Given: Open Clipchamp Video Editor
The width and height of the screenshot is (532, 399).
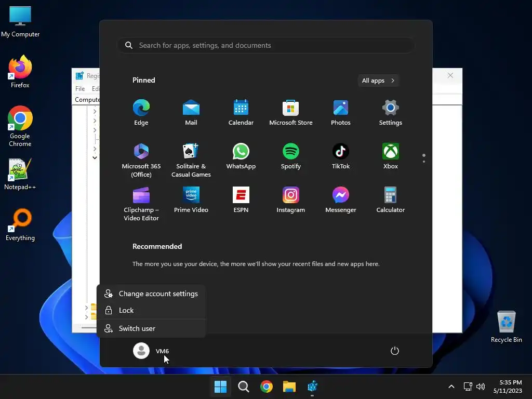Looking at the screenshot, I should click(141, 204).
